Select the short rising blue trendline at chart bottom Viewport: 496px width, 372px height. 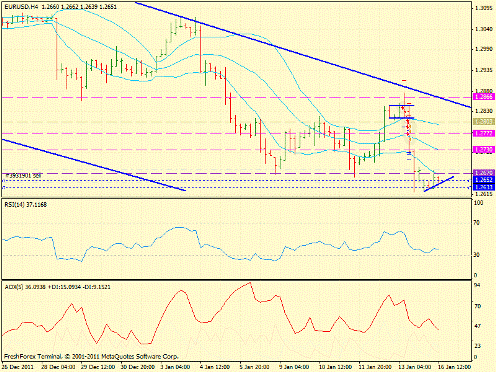click(x=439, y=184)
